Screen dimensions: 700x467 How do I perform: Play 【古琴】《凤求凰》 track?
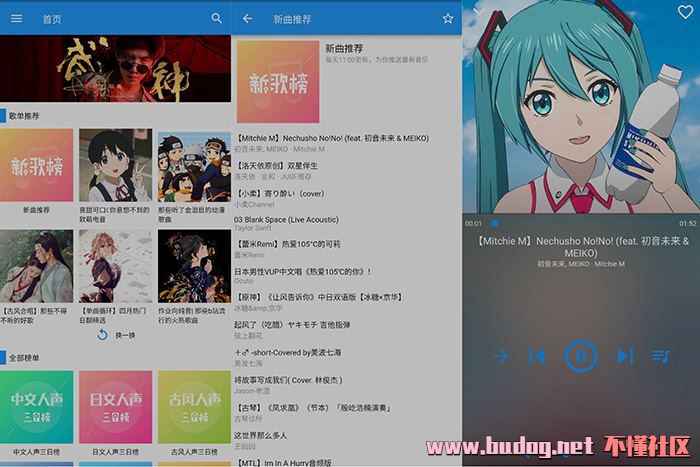(x=346, y=413)
